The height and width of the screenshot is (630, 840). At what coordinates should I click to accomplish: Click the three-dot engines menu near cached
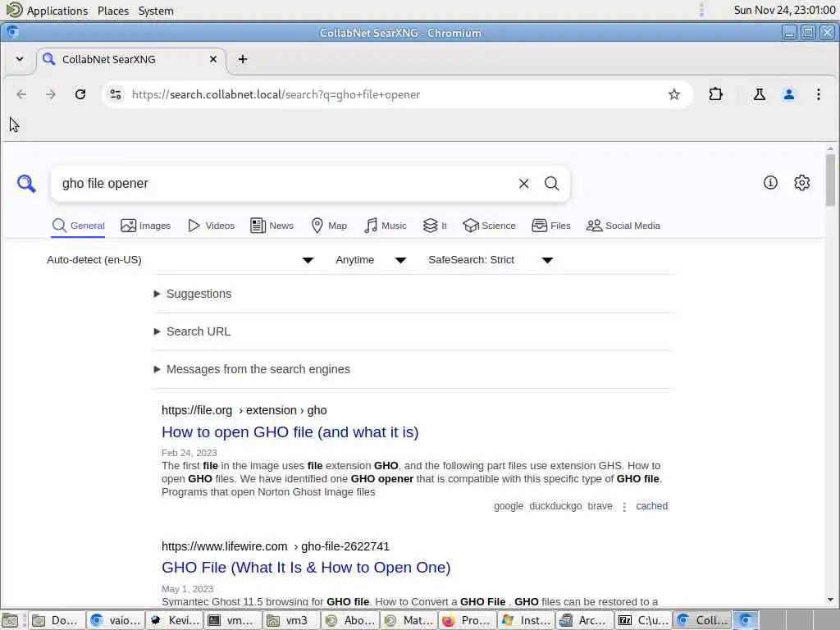tap(624, 506)
